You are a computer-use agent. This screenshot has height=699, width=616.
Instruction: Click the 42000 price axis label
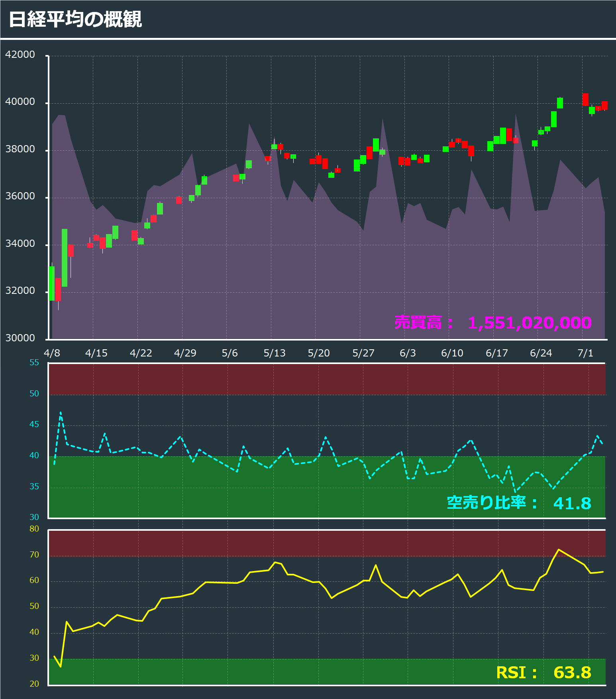tap(20, 55)
